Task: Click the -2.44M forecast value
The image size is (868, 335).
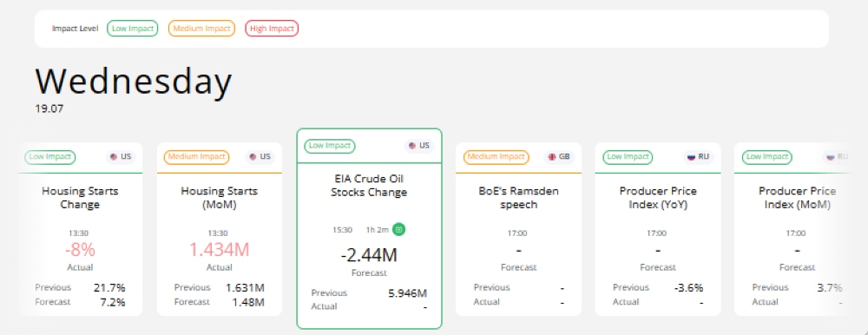Action: tap(369, 255)
